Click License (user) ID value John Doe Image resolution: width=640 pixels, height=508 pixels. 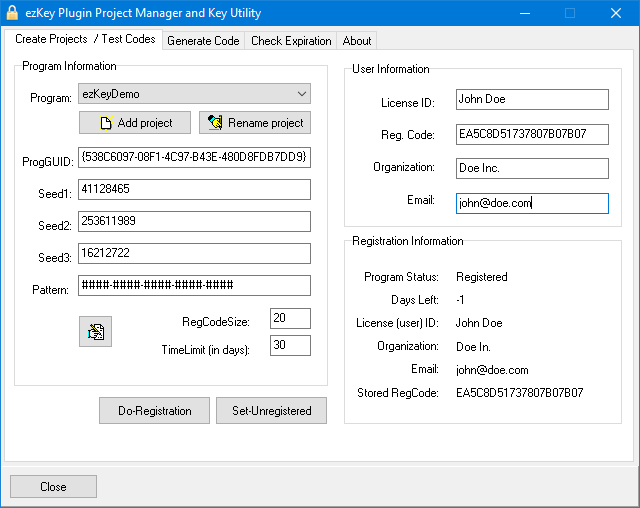[x=479, y=323]
